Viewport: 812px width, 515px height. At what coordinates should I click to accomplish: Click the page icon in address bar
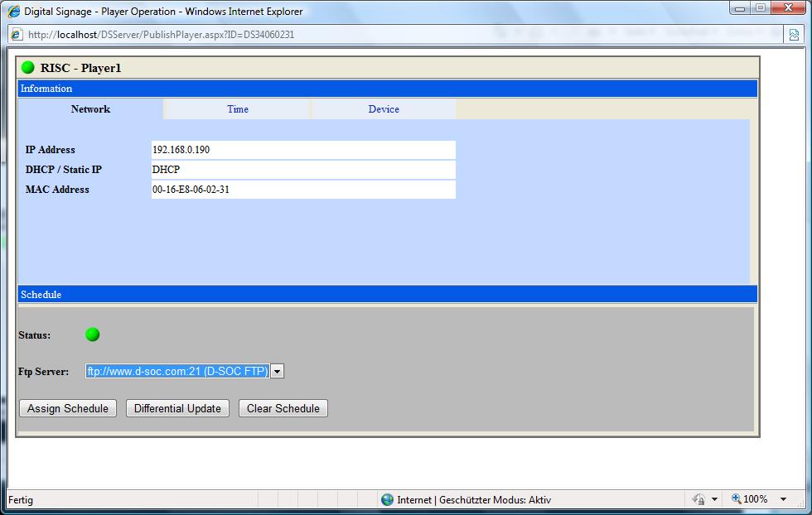16,35
